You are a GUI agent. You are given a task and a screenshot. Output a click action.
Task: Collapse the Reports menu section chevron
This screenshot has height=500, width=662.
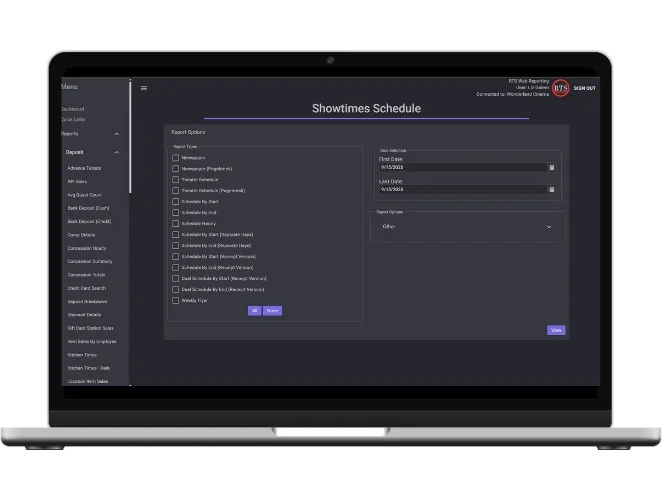pos(117,134)
